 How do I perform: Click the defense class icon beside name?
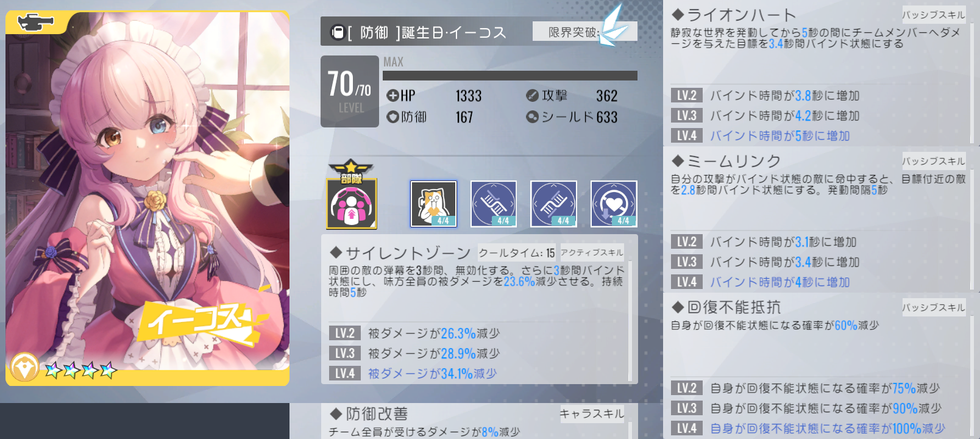[x=337, y=32]
